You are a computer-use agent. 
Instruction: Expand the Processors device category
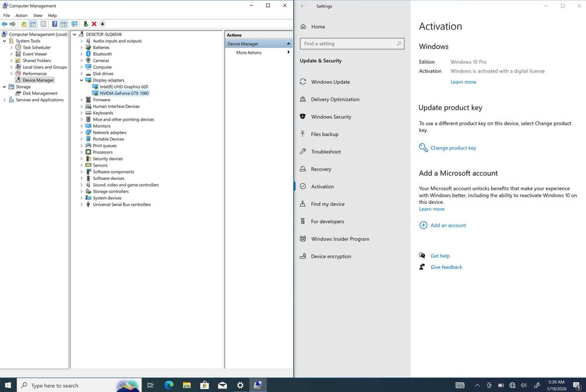point(81,152)
